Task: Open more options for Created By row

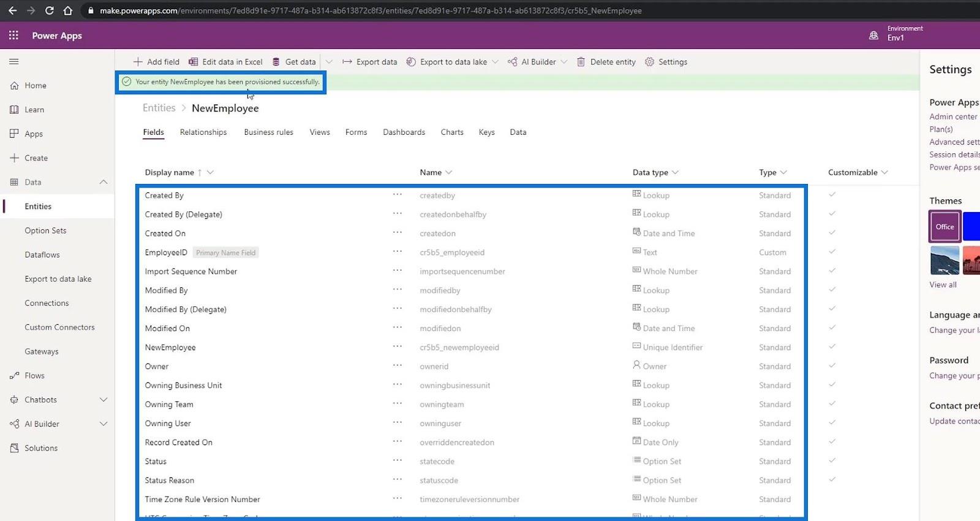Action: point(398,195)
